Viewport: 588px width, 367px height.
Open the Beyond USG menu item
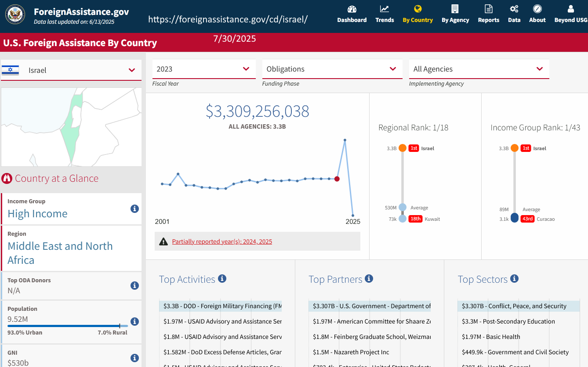(x=570, y=14)
